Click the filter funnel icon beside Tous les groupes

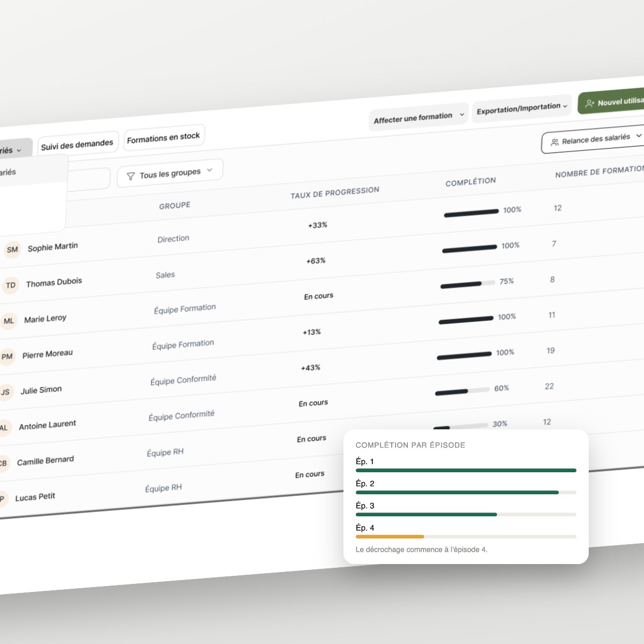(x=130, y=176)
